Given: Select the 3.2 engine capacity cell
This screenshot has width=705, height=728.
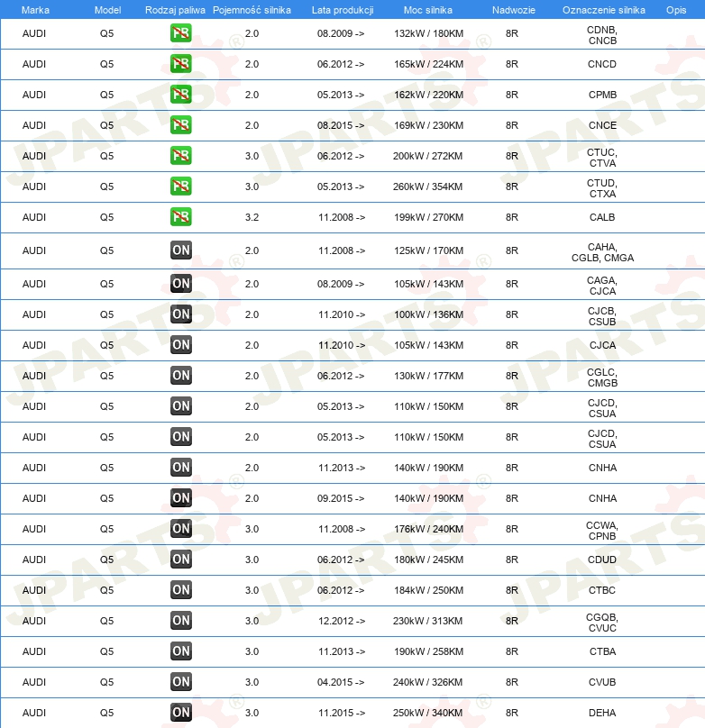Looking at the screenshot, I should point(252,217).
